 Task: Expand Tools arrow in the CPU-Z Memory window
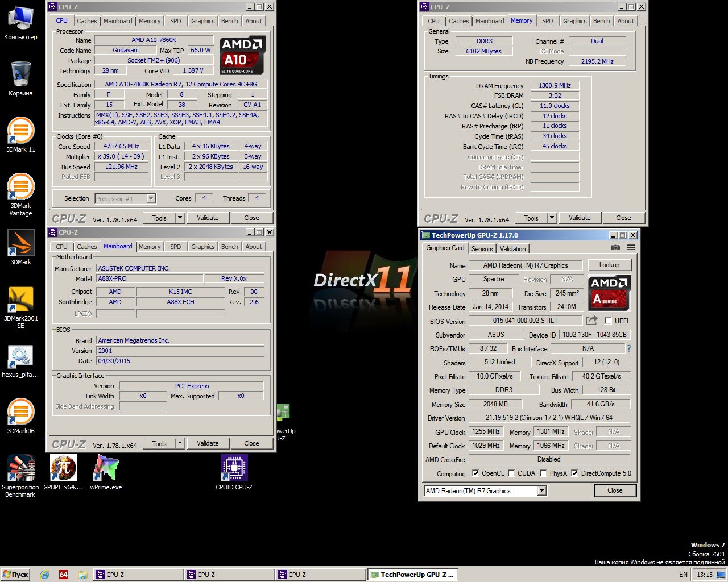[552, 218]
